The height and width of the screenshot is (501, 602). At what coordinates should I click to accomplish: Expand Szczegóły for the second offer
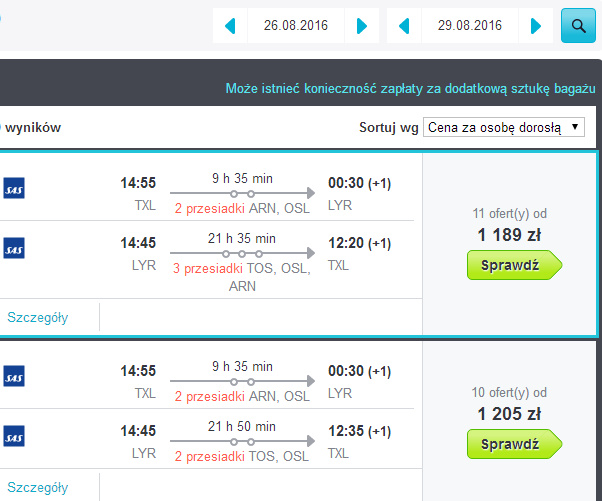pos(38,487)
